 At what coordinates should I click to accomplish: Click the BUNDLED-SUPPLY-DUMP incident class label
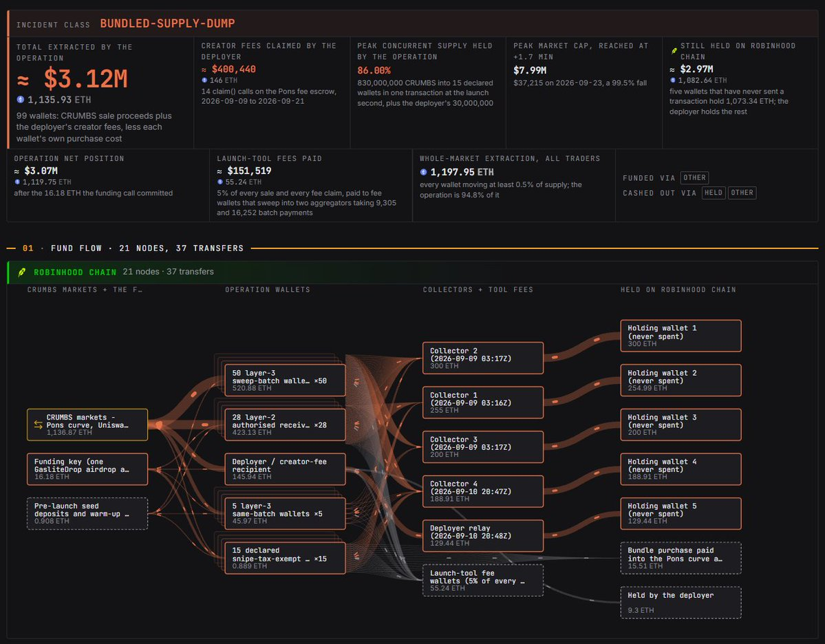pos(167,23)
